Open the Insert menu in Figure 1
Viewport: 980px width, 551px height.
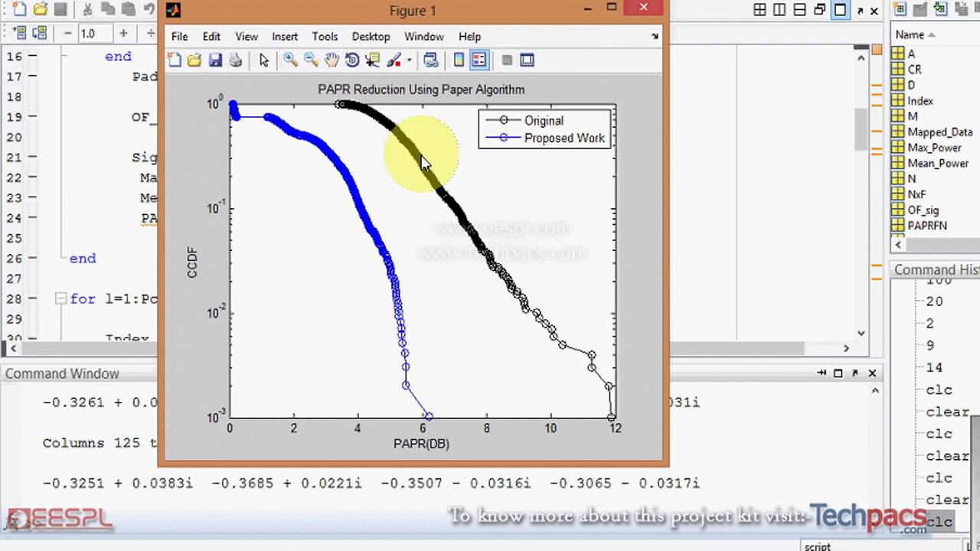(285, 36)
